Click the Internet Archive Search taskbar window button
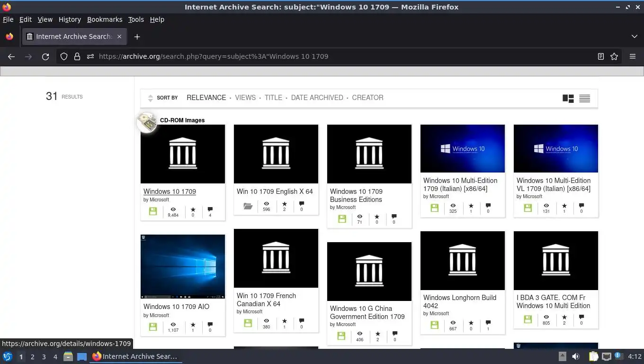 click(x=136, y=356)
